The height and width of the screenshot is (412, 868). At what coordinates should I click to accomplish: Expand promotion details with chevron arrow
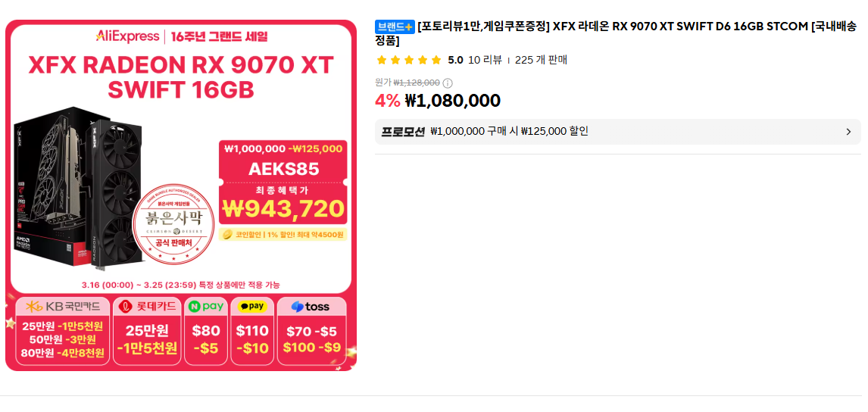[x=848, y=132]
